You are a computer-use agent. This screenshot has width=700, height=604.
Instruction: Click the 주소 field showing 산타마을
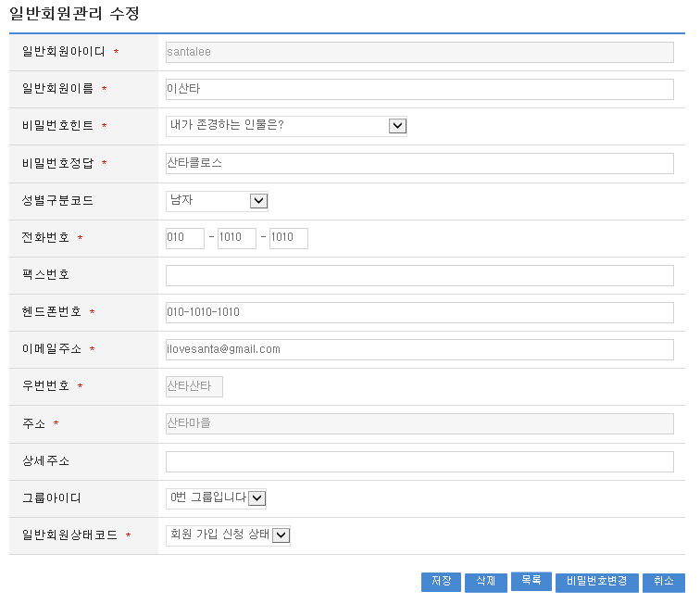click(419, 423)
